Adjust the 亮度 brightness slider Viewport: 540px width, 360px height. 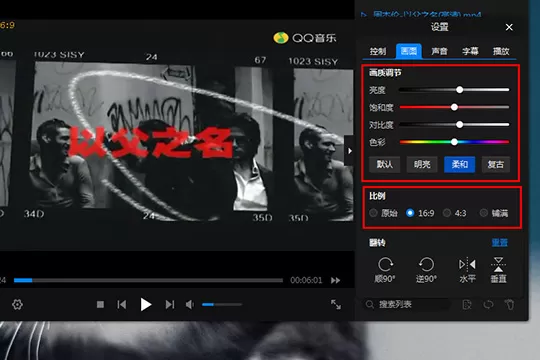pos(454,90)
